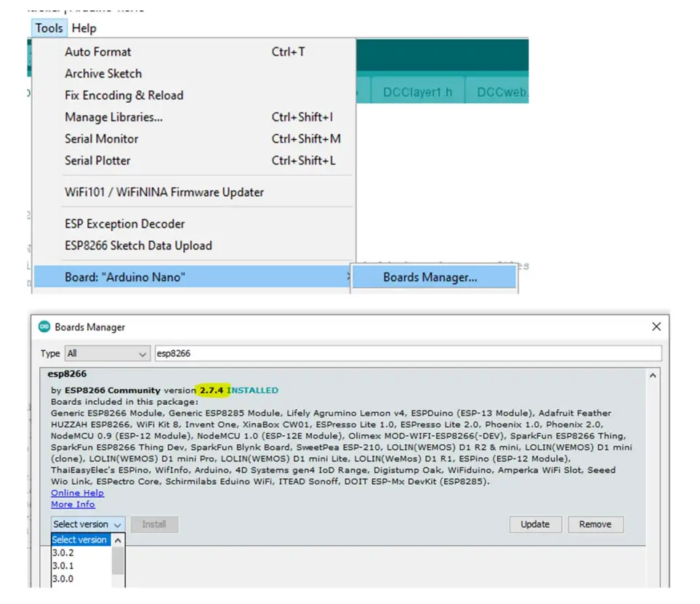Click the highlighted 2.7.4 version text
Viewport: 700px width, 604px height.
point(211,390)
